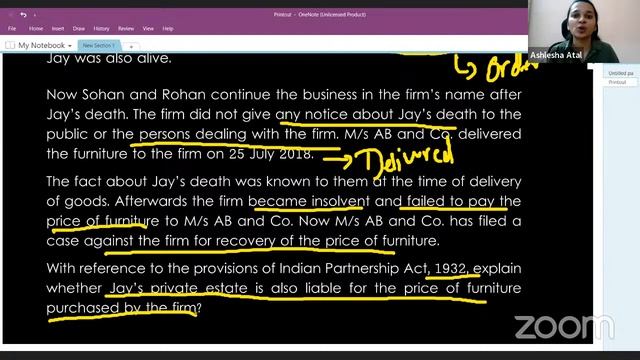640x360 pixels.
Task: Select the New Section 1 tab
Action: 99,45
